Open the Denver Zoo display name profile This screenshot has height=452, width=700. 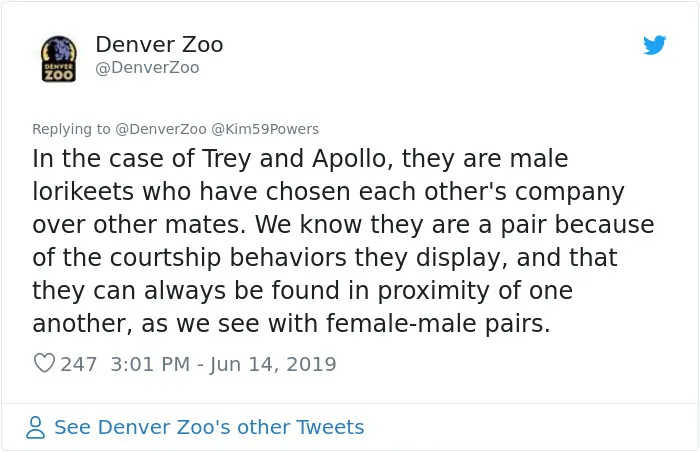pos(159,45)
